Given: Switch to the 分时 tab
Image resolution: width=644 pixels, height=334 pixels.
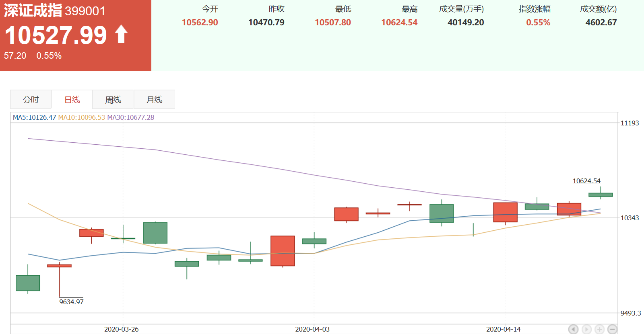Looking at the screenshot, I should click(x=31, y=100).
